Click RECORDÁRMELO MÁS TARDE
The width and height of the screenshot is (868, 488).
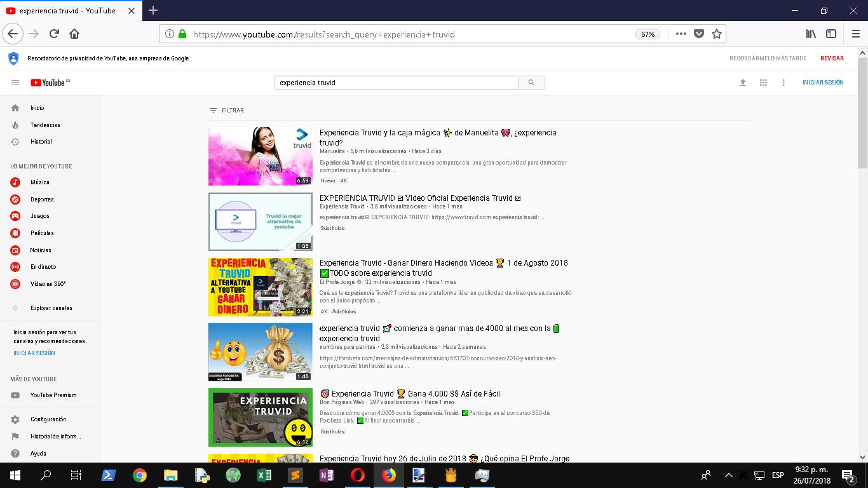point(768,58)
